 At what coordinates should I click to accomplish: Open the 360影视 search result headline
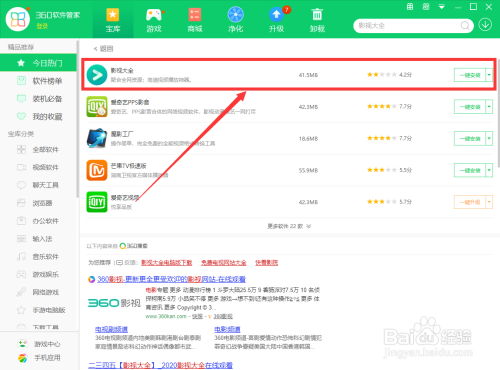(x=171, y=279)
